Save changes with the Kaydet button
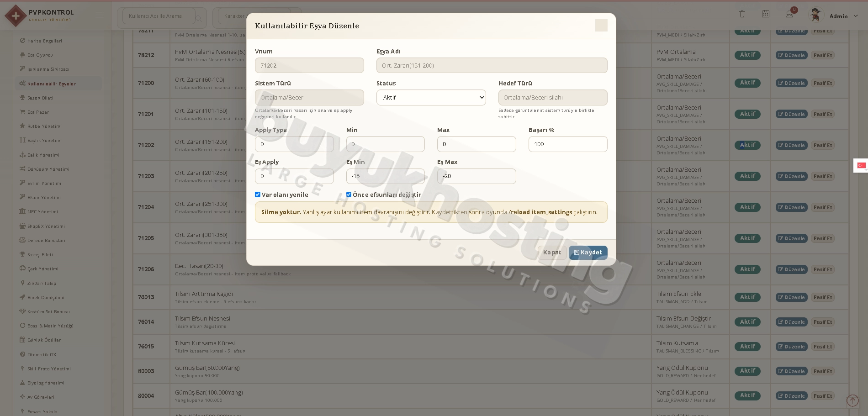868x416 pixels. (588, 253)
